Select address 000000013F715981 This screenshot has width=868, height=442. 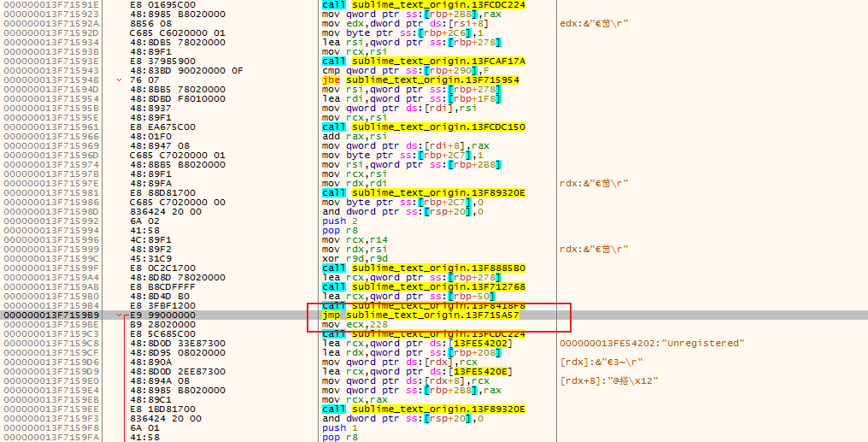(51, 193)
